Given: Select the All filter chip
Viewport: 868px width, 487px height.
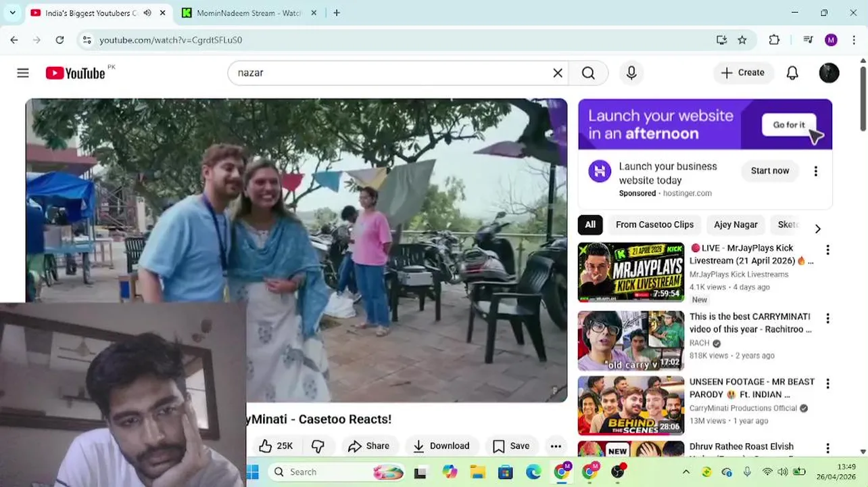Looking at the screenshot, I should click(590, 225).
